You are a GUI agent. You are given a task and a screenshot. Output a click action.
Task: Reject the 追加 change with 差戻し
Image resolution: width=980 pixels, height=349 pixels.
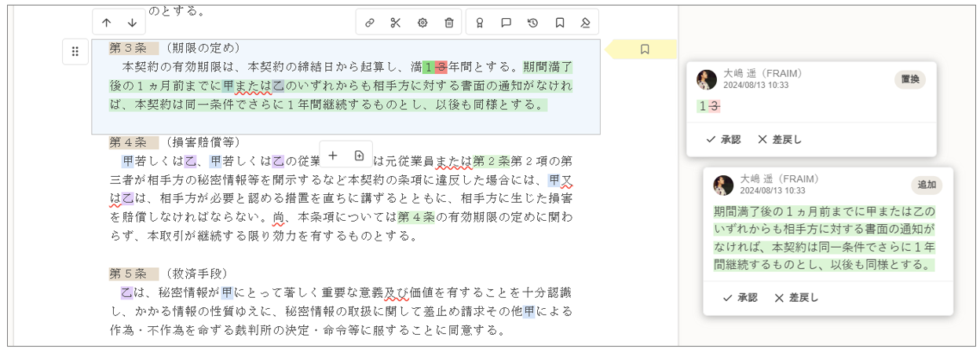796,298
